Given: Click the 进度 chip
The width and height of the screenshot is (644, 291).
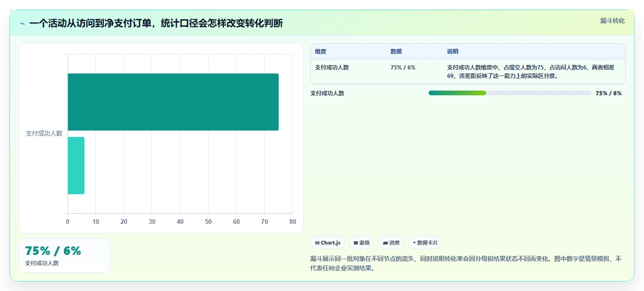Looking at the screenshot, I should coord(391,243).
